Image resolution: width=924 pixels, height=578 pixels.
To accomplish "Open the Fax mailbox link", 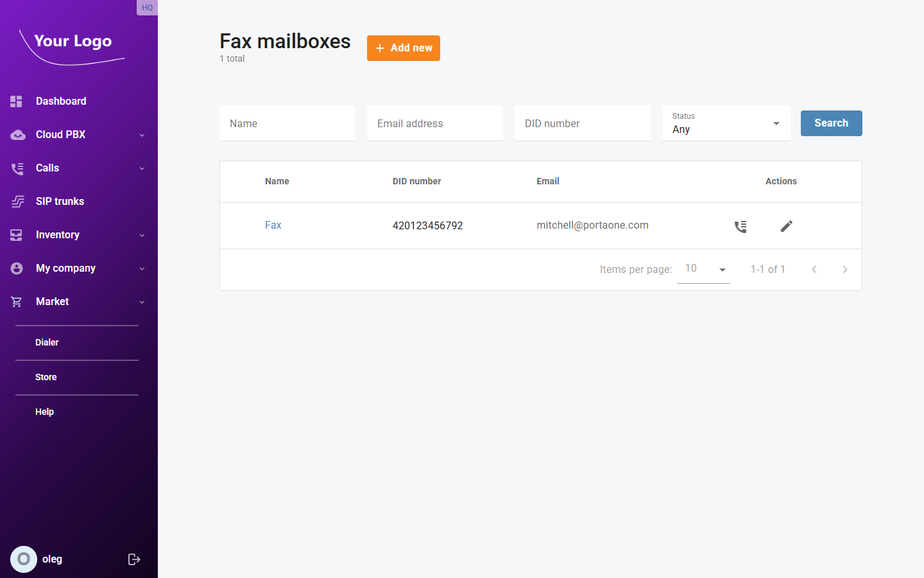I will point(273,225).
